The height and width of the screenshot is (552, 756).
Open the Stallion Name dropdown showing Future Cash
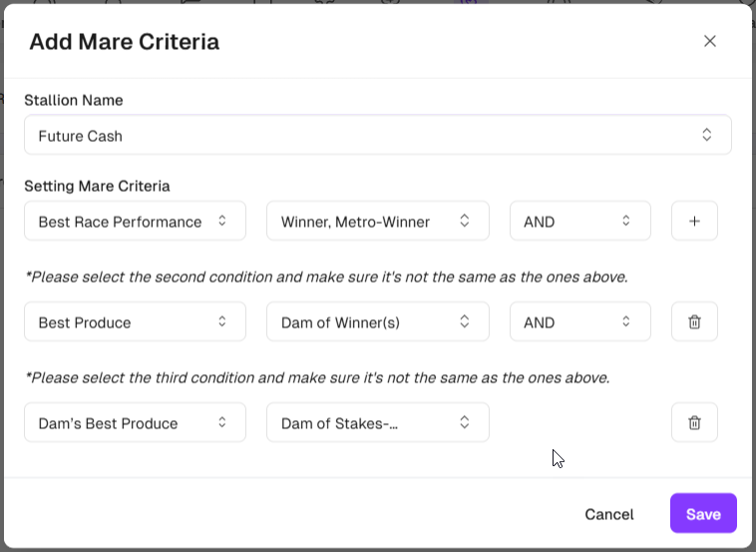(x=377, y=135)
